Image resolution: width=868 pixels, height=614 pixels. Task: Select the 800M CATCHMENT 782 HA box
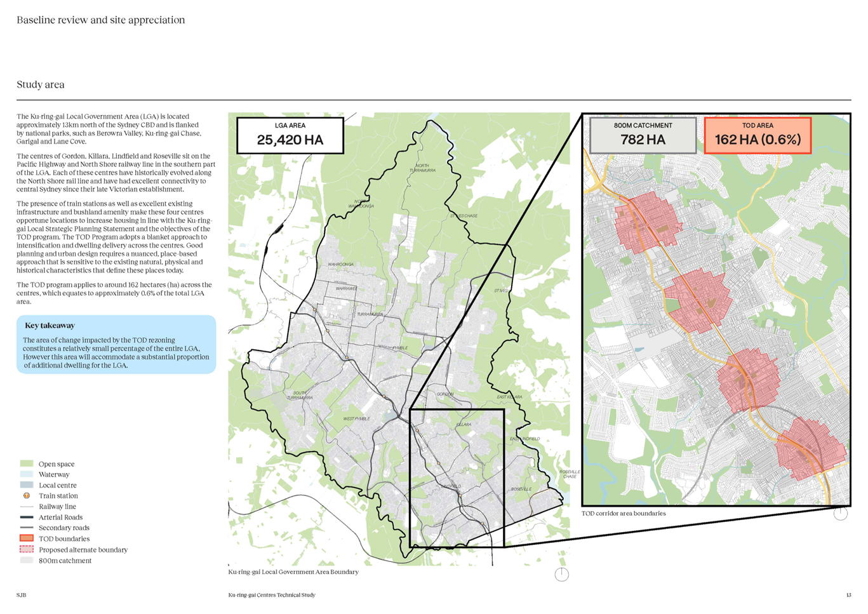click(x=643, y=135)
